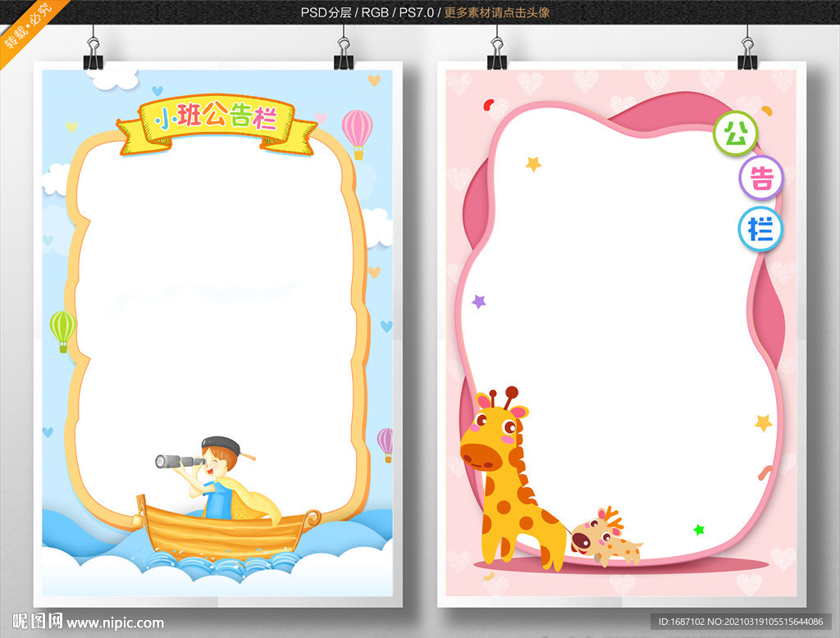
Task: Select the pink giraffe poster template
Action: (x=622, y=335)
